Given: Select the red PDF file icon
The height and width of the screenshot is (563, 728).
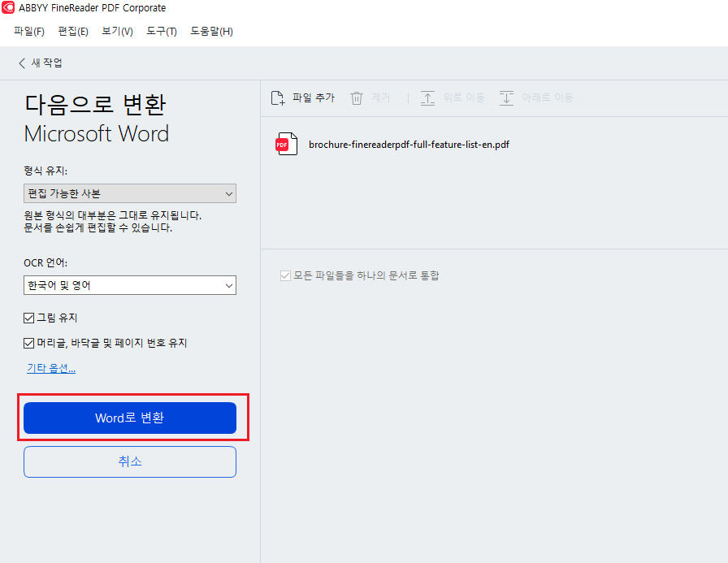Looking at the screenshot, I should pos(286,144).
